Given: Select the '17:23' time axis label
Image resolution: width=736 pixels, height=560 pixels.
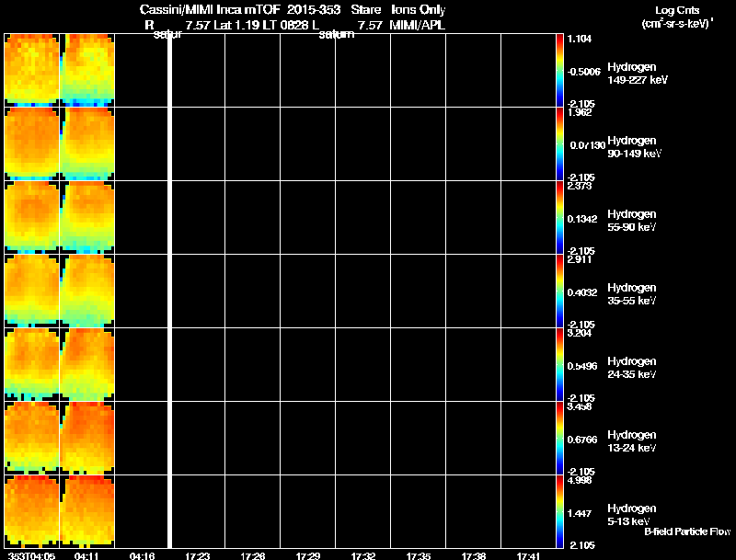Looking at the screenshot, I should [197, 555].
